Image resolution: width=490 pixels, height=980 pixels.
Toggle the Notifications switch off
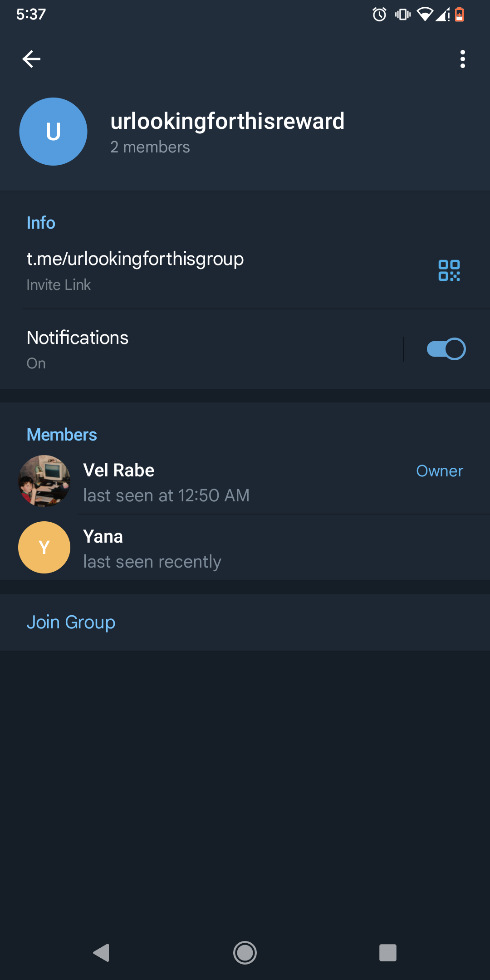446,349
